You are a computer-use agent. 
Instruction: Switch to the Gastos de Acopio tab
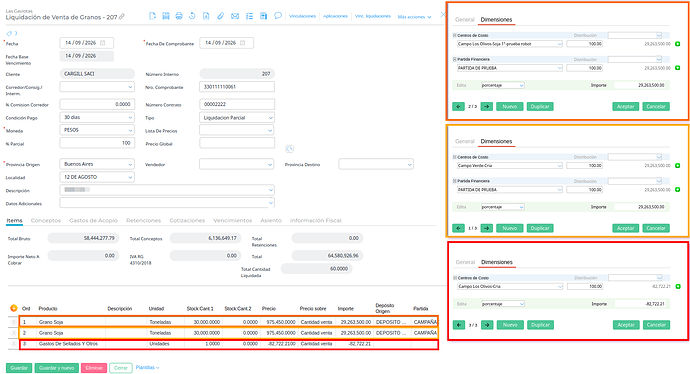(x=93, y=220)
